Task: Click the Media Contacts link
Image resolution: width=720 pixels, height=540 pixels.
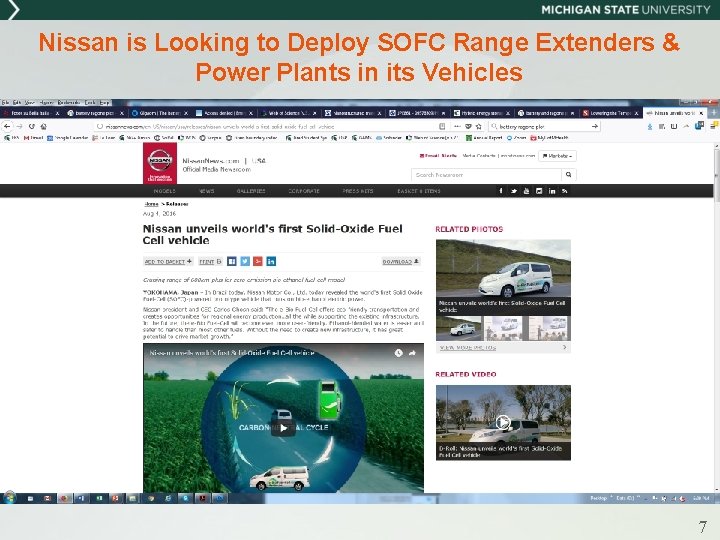Action: coord(479,156)
